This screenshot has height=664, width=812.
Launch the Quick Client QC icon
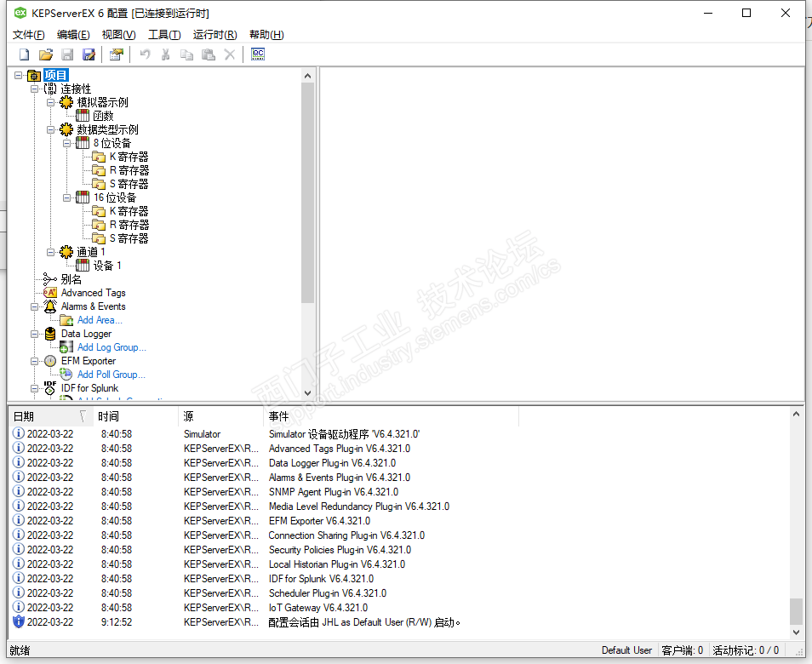(x=258, y=54)
